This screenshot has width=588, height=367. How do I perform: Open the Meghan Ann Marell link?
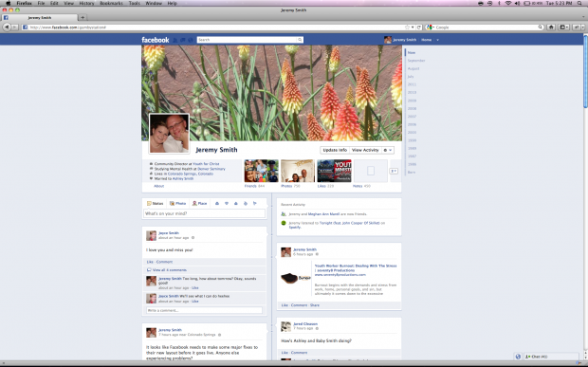(323, 214)
